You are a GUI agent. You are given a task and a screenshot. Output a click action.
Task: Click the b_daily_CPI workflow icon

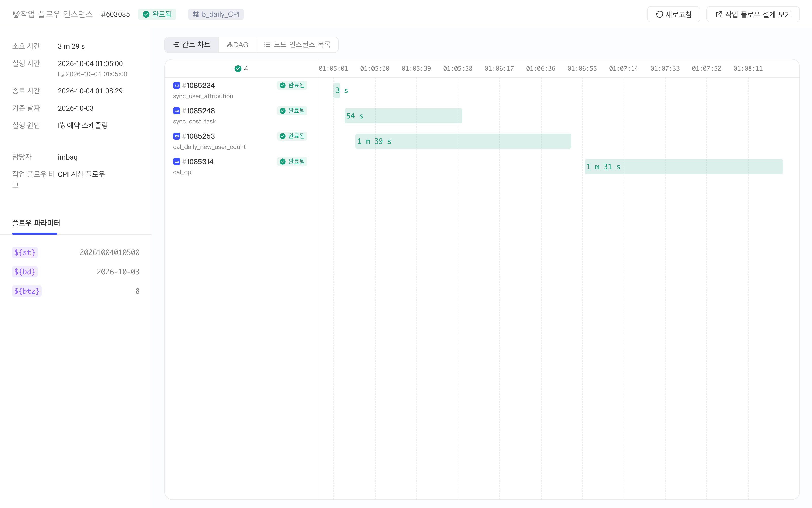pyautogui.click(x=196, y=14)
